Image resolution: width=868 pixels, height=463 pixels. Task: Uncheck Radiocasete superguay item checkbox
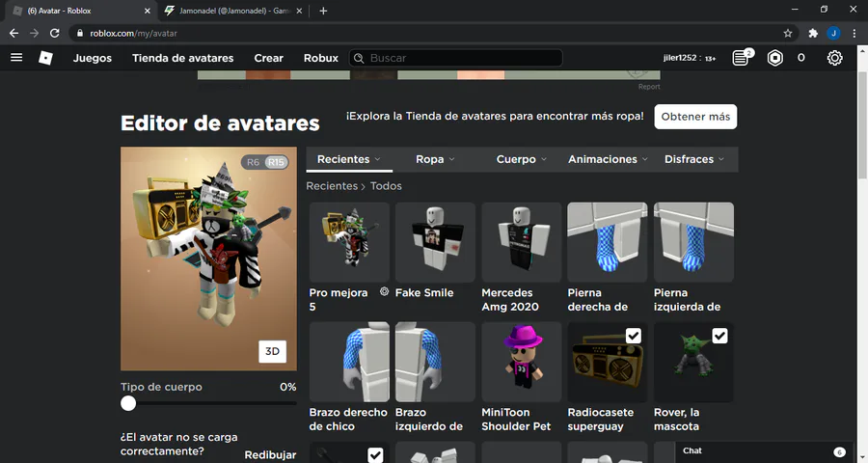(634, 336)
